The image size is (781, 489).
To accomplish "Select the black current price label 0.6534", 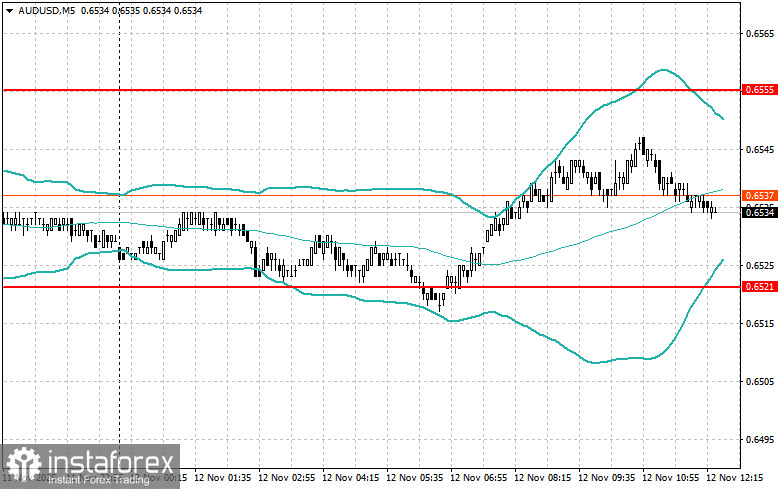I will coord(759,213).
